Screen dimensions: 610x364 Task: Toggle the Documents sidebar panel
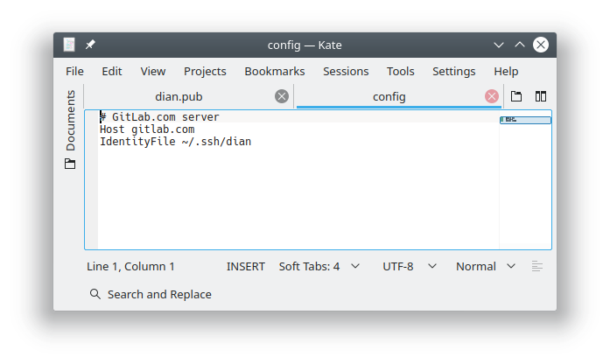pos(70,120)
